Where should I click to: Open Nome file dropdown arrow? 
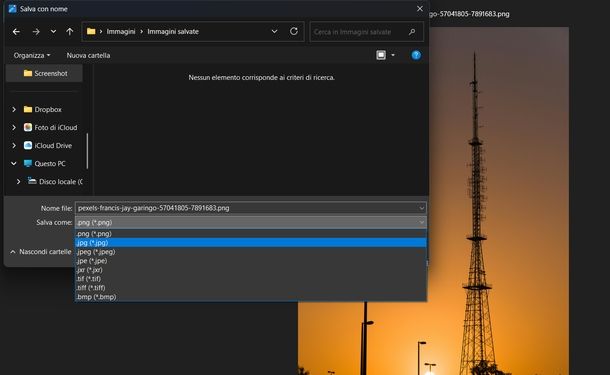click(x=422, y=208)
